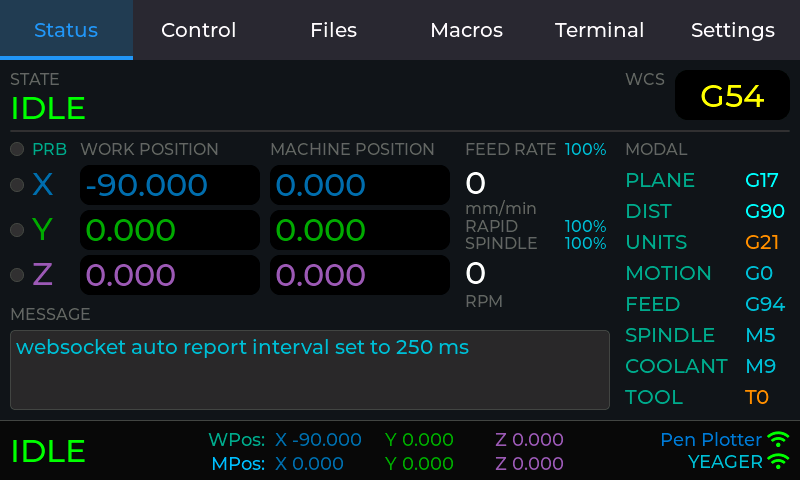Click the PRB label text
The image size is (800, 480).
point(49,149)
